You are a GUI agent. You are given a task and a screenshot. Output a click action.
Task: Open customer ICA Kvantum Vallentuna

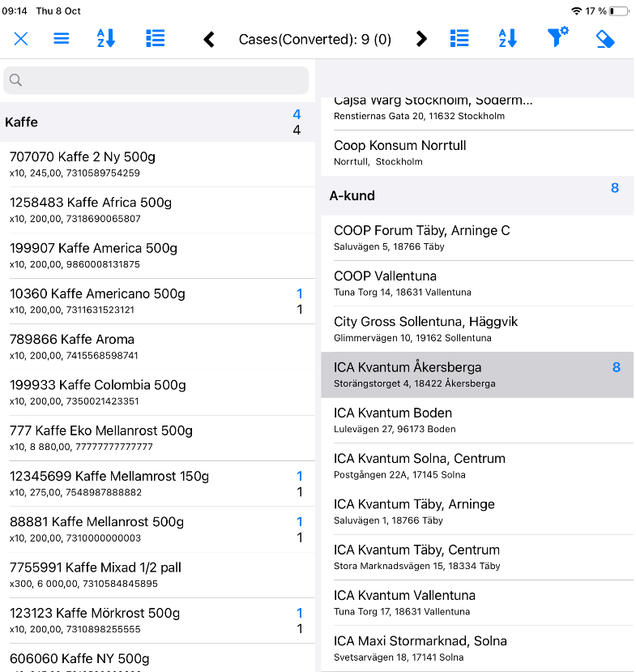click(x=477, y=603)
